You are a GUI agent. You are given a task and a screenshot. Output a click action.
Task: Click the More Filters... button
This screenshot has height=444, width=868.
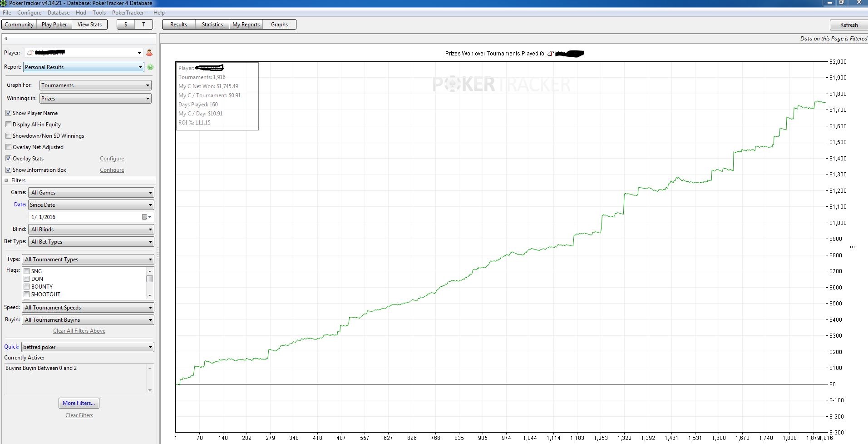pos(79,403)
